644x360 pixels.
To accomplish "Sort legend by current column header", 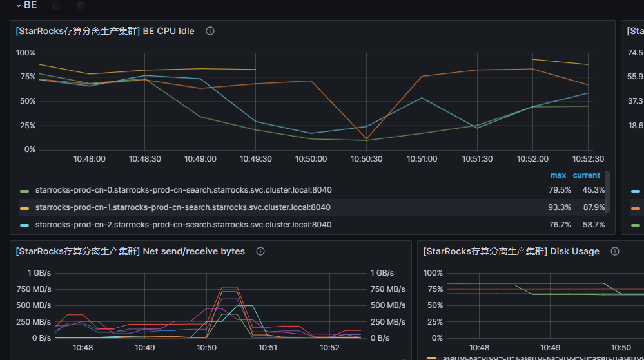I will click(x=586, y=175).
